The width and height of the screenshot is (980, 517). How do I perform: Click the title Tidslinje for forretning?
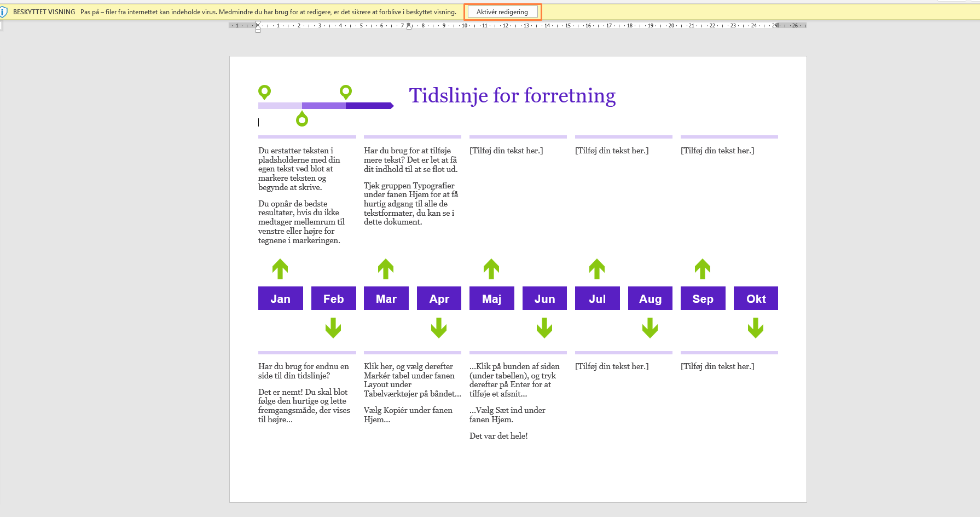[512, 96]
